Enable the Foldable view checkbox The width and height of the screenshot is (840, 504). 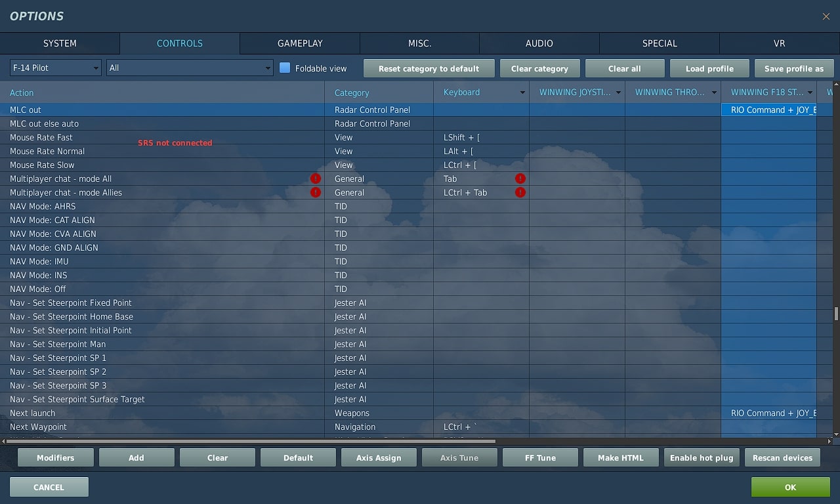click(285, 68)
